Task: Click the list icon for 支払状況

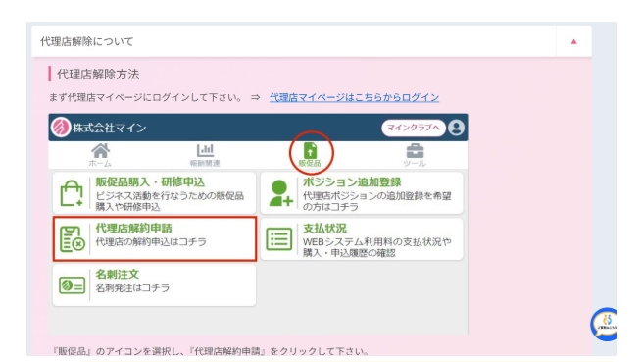Action: (x=279, y=239)
